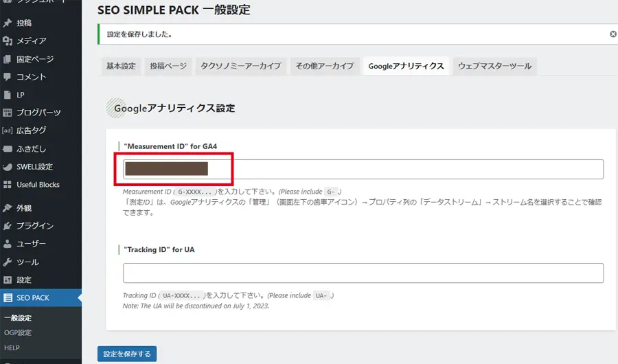Click the "Measurement ID" for GA4 label
618x364 pixels.
(x=170, y=146)
